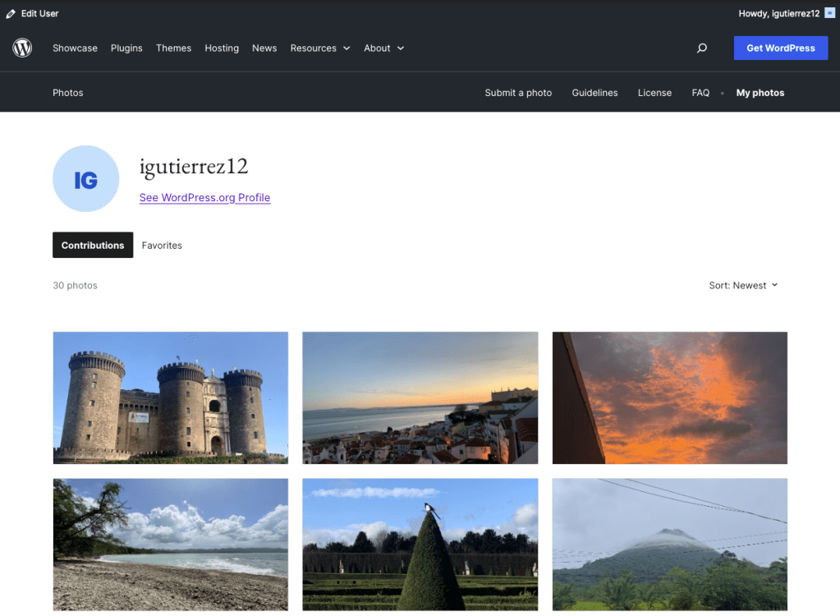Go to the Guidelines page
Screen dimensions: 840x616
click(594, 93)
